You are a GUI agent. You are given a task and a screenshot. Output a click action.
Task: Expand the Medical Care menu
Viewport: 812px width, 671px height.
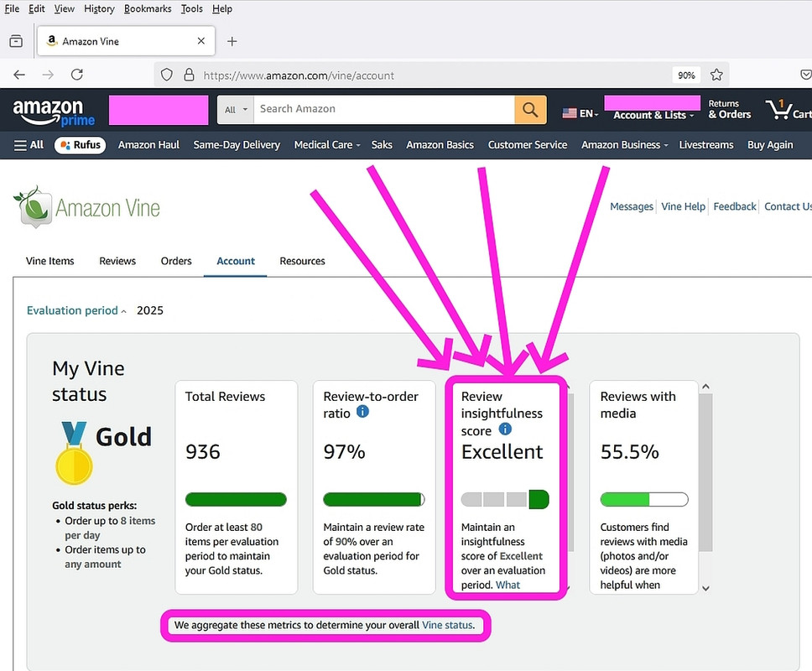[x=327, y=145]
